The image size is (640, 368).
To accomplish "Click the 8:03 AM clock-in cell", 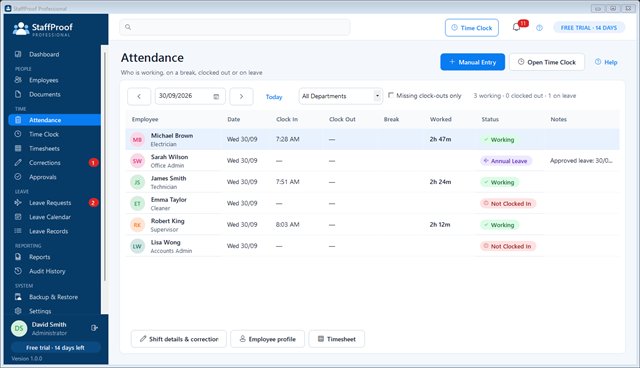I will pyautogui.click(x=287, y=224).
